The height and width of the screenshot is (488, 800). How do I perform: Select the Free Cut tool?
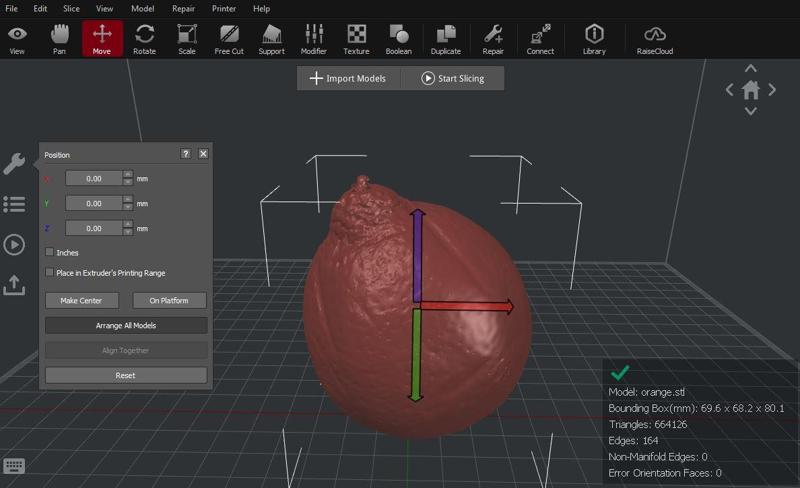tap(229, 39)
